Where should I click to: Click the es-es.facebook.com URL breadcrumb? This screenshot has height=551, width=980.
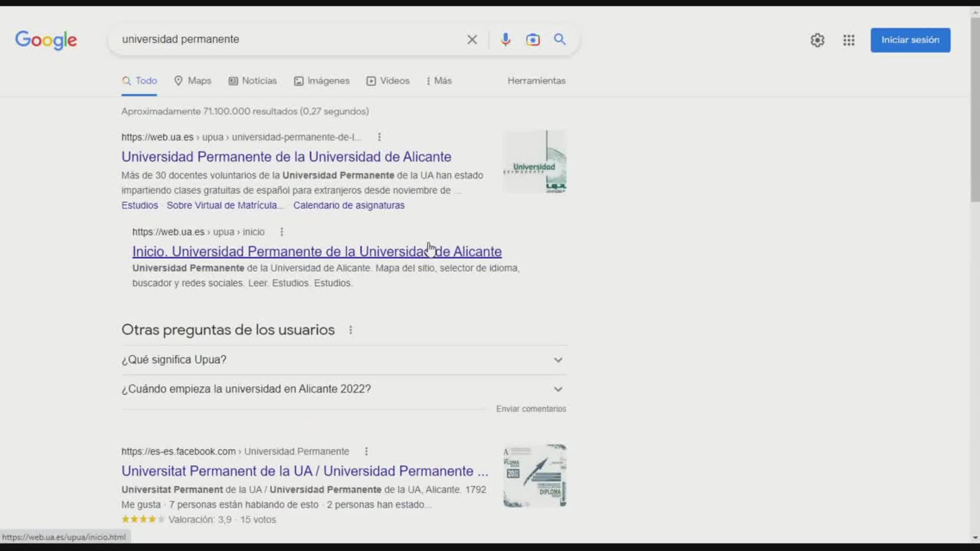pos(235,451)
